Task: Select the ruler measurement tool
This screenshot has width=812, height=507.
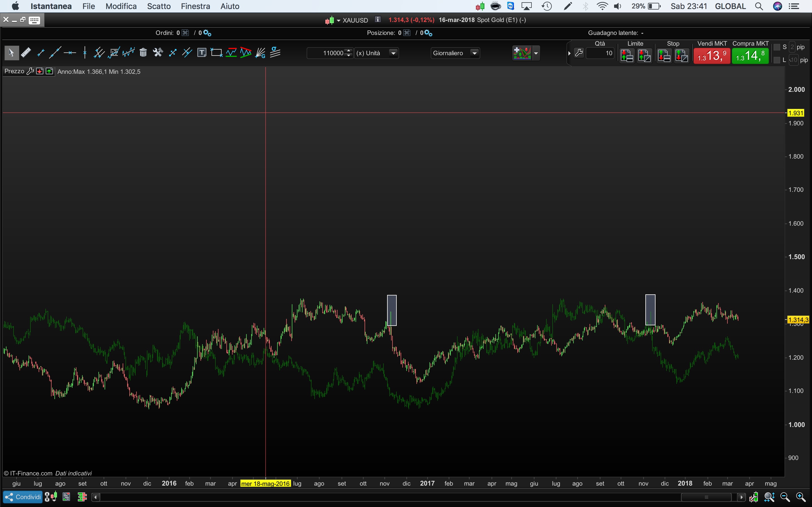Action: 26,53
